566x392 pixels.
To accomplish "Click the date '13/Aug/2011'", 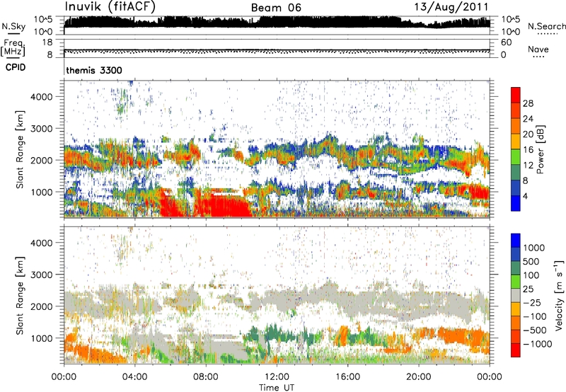I will 451,7.
